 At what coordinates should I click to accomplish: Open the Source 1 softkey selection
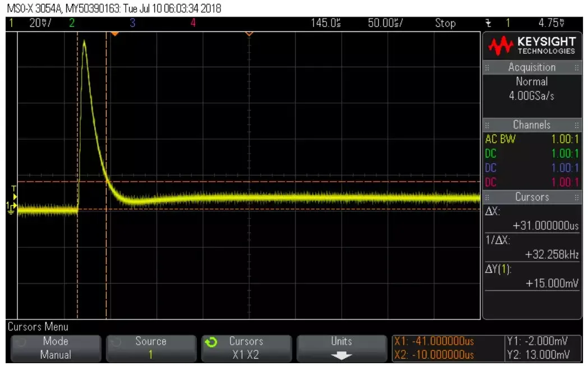pyautogui.click(x=150, y=348)
